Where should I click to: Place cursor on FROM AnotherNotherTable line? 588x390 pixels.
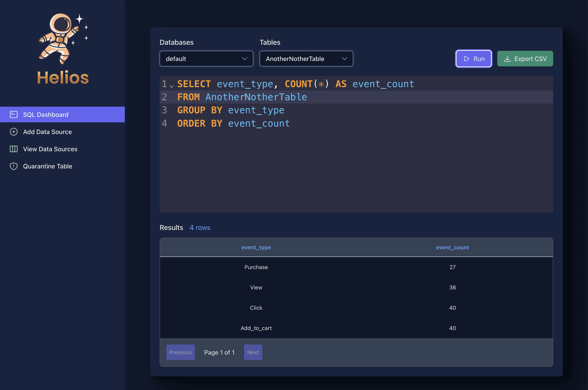click(242, 97)
